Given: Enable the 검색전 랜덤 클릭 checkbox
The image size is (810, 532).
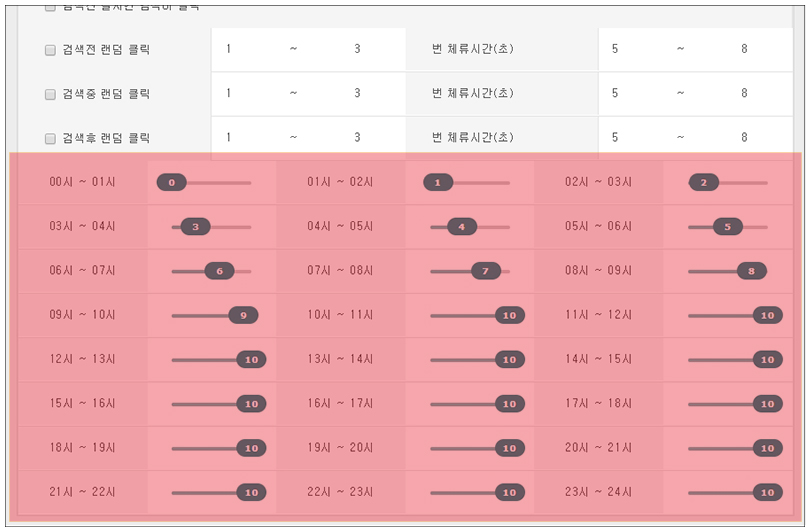Looking at the screenshot, I should click(50, 50).
